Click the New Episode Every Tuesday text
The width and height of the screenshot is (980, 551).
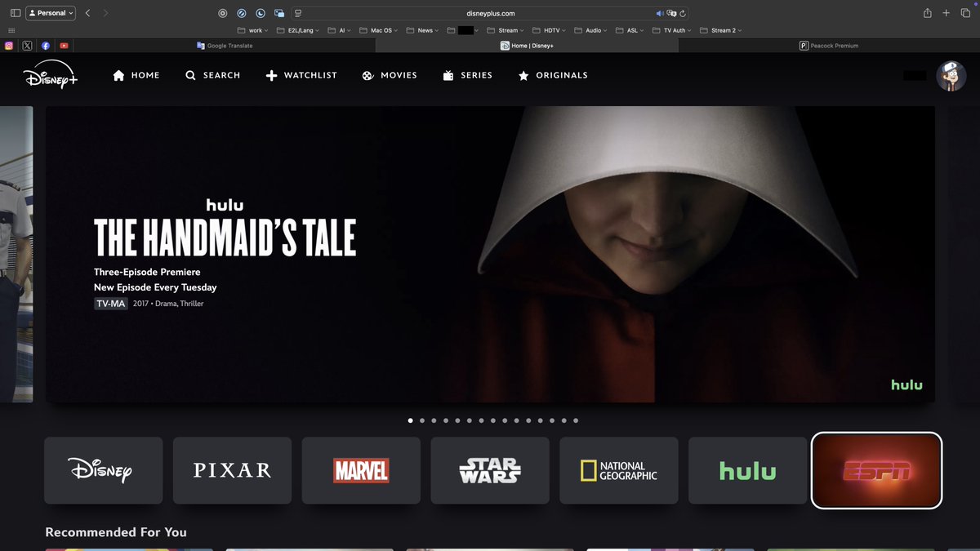[155, 287]
